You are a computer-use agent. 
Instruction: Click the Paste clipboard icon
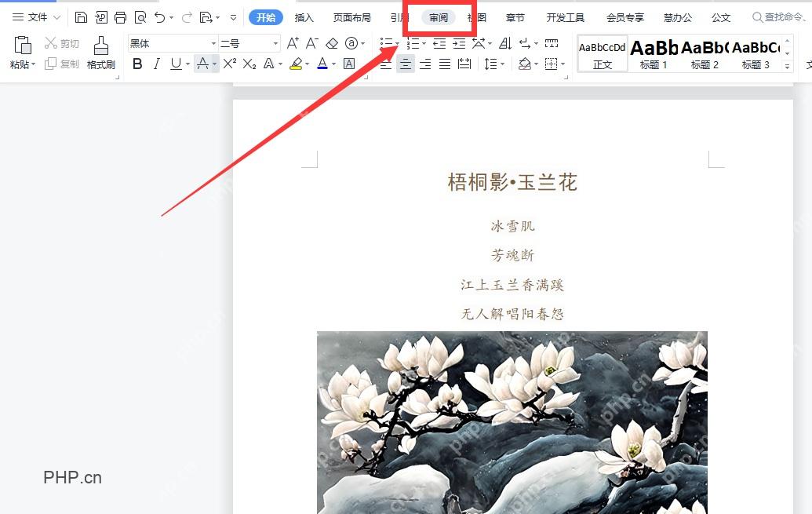point(22,45)
